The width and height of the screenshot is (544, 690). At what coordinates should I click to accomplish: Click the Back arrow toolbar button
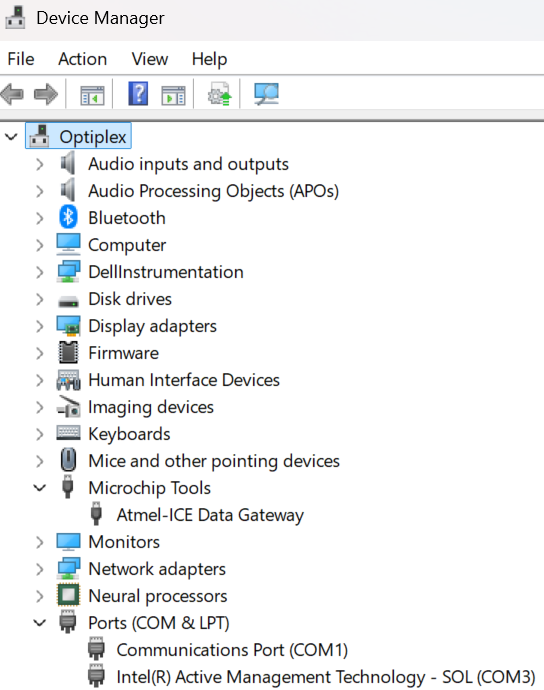(12, 94)
